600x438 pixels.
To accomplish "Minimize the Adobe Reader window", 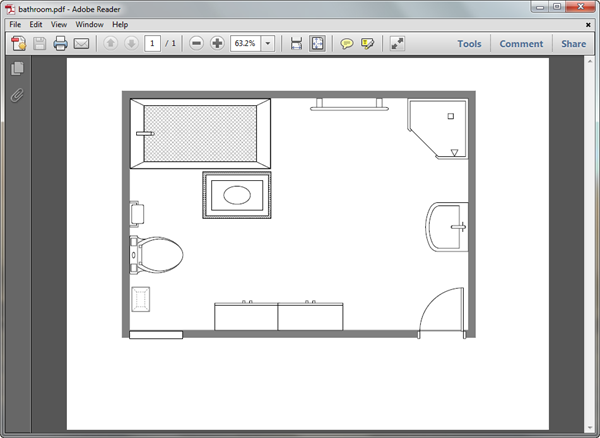I will click(x=540, y=7).
